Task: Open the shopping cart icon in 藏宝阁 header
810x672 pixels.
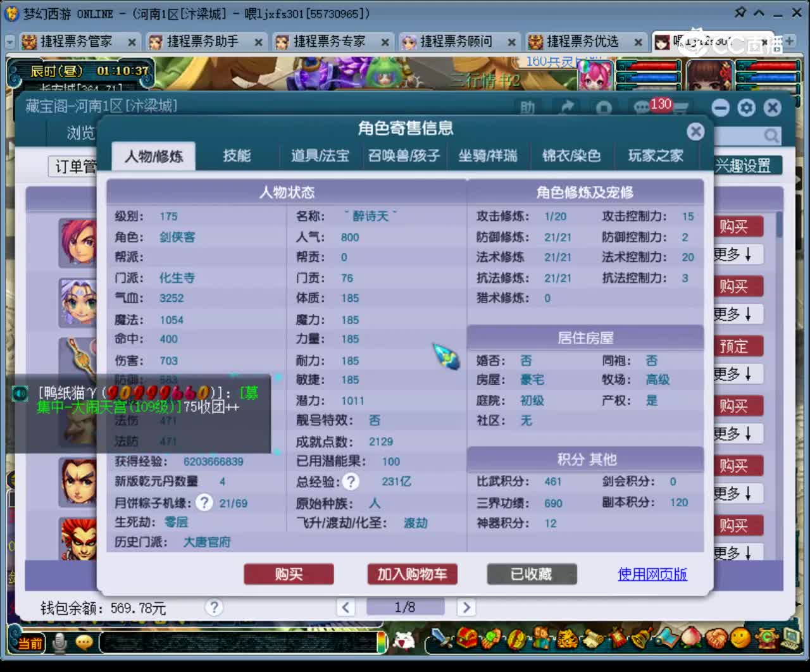Action: click(x=680, y=109)
